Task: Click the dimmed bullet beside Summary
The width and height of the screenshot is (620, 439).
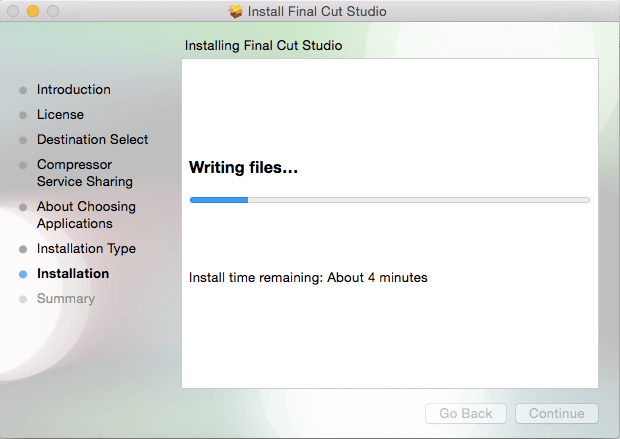Action: (23, 299)
